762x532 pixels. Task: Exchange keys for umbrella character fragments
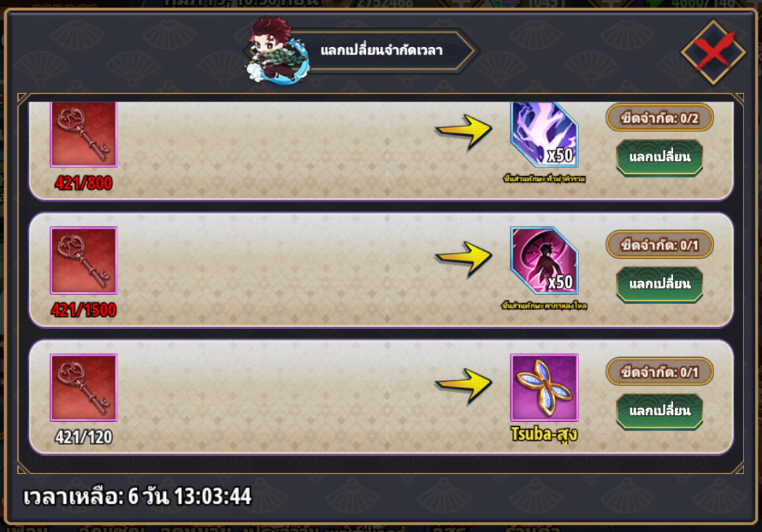[660, 283]
